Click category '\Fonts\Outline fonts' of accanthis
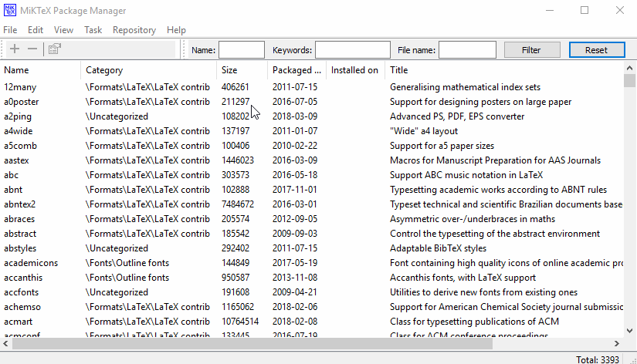This screenshot has height=364, width=637. [x=127, y=277]
